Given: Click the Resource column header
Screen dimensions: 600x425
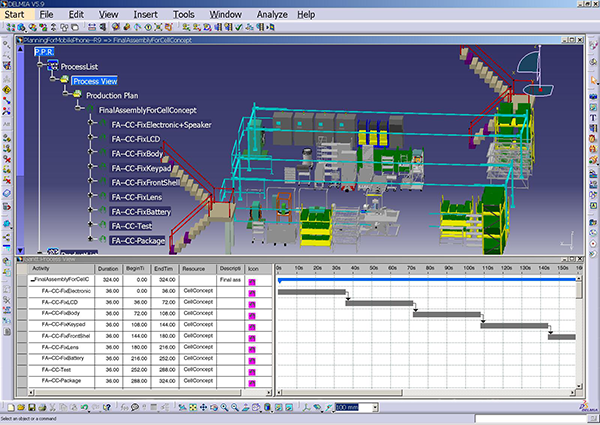Looking at the screenshot, I should coord(194,268).
